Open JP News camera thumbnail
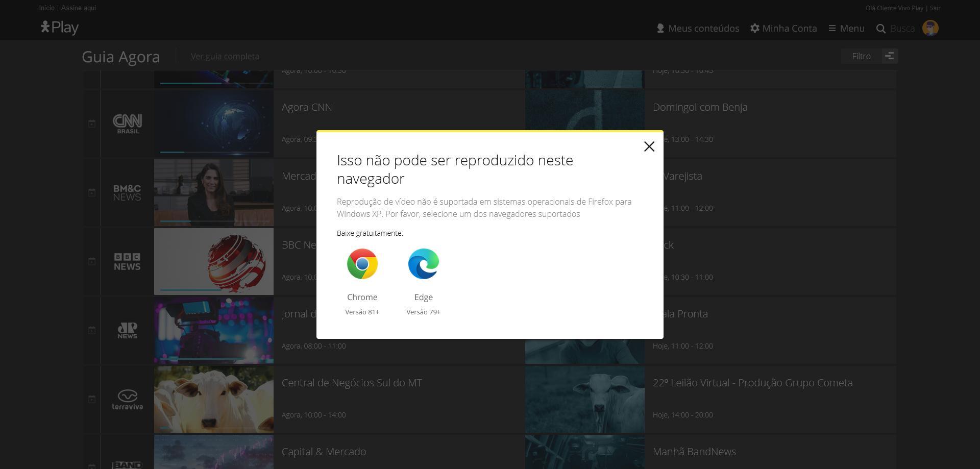 [214, 330]
